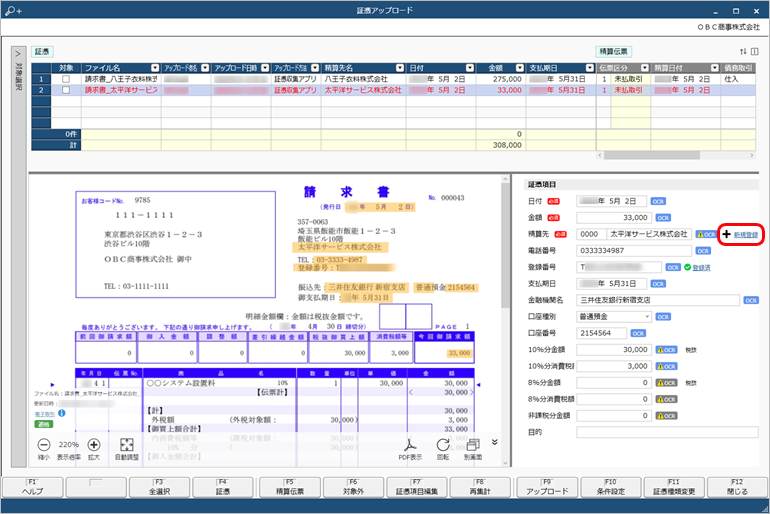Open the 金額 column filter dropdown
Screen dimensions: 770x514
(x=520, y=68)
